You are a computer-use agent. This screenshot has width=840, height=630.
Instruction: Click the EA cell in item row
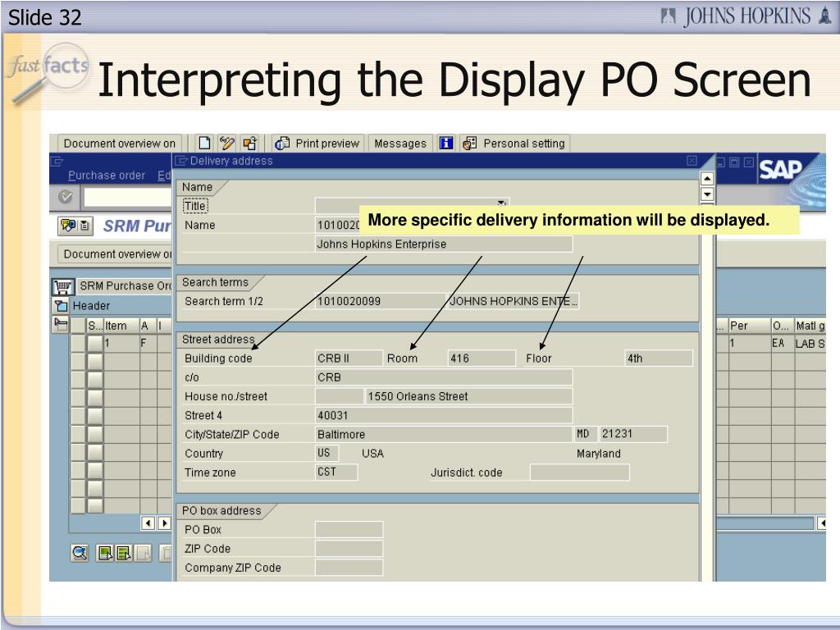pos(782,344)
